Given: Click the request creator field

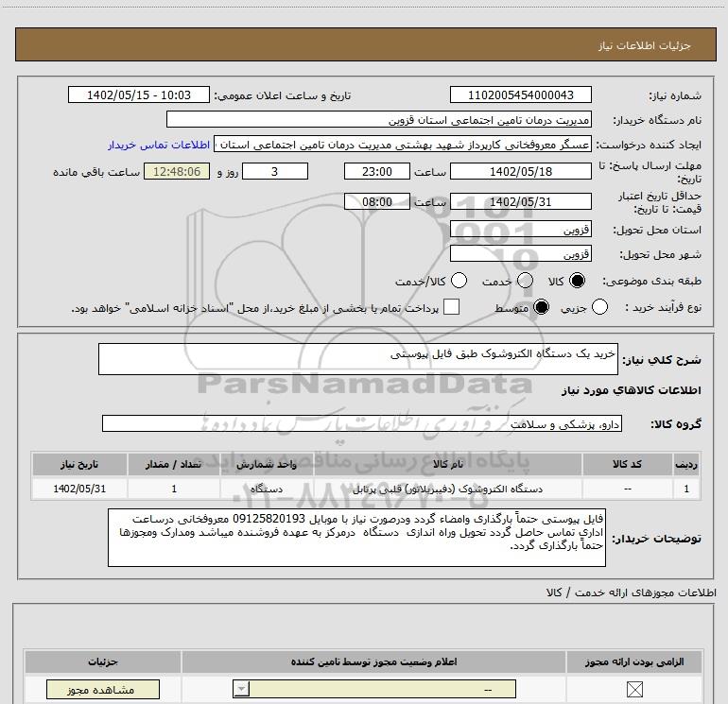Looking at the screenshot, I should pos(403,145).
